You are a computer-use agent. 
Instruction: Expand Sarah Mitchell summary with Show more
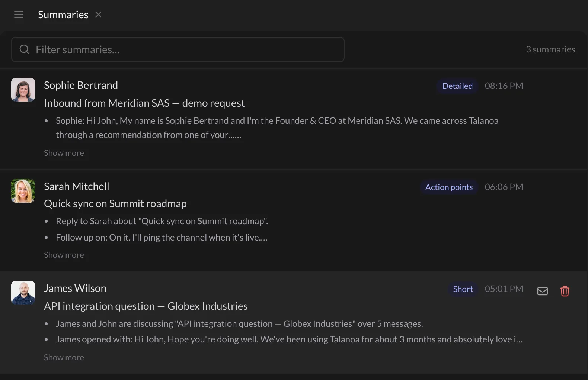pyautogui.click(x=64, y=255)
